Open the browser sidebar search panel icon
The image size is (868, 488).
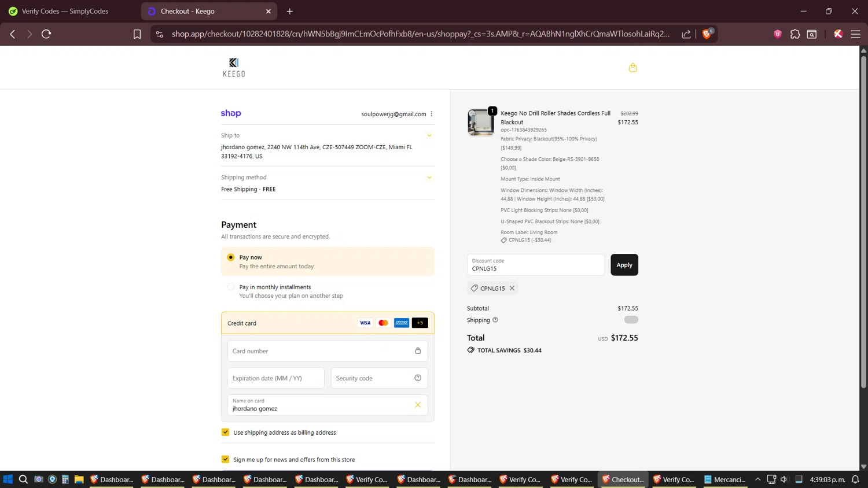[x=812, y=34]
